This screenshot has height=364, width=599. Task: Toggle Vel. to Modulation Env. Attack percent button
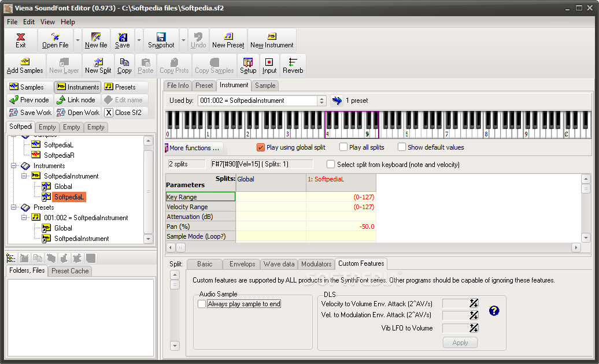[474, 315]
